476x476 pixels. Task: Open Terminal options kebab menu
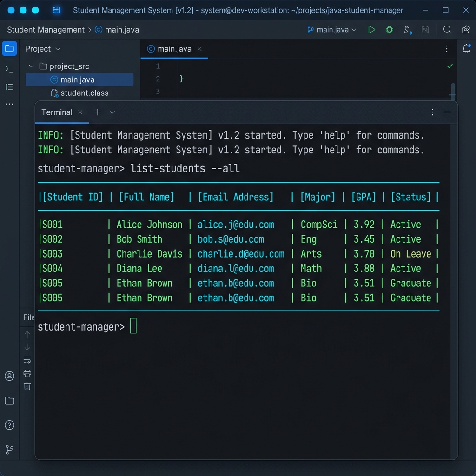[433, 112]
